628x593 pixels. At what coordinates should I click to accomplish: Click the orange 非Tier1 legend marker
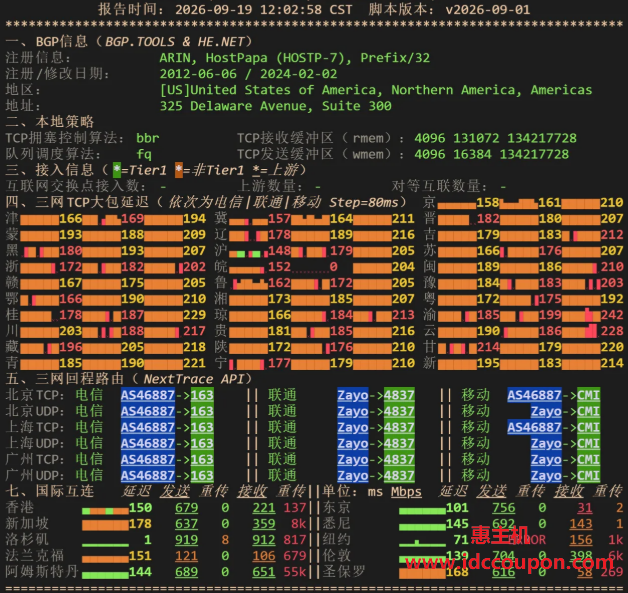pyautogui.click(x=179, y=170)
